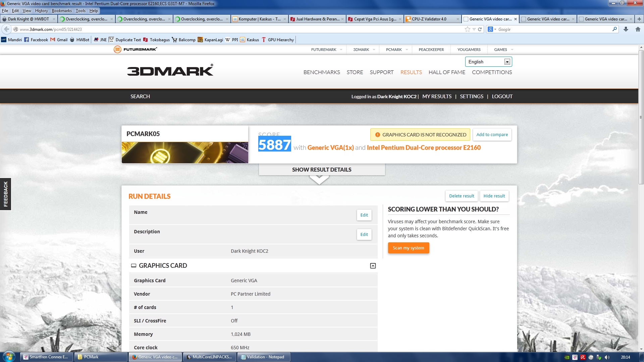
Task: Open the File menu
Action: click(5, 11)
